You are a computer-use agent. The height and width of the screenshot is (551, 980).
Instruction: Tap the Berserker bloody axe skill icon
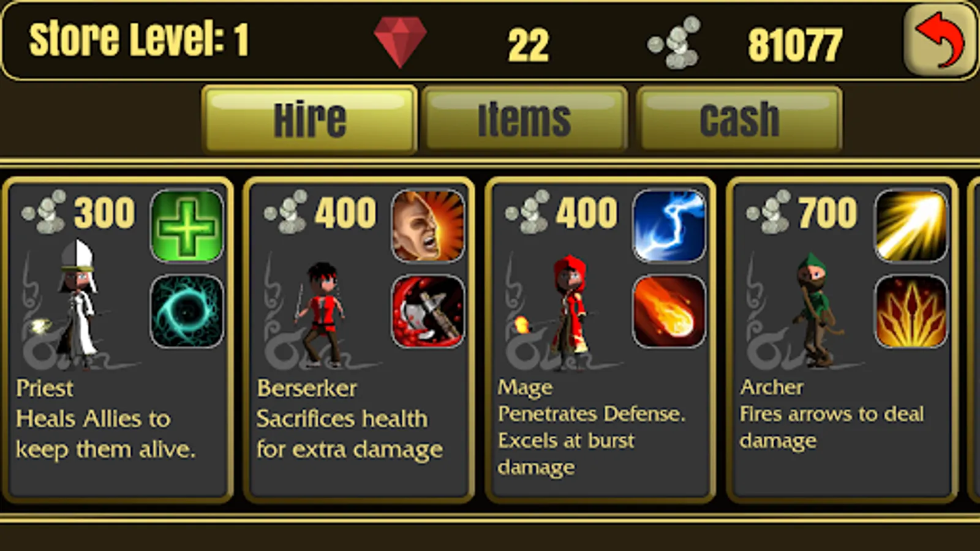428,311
